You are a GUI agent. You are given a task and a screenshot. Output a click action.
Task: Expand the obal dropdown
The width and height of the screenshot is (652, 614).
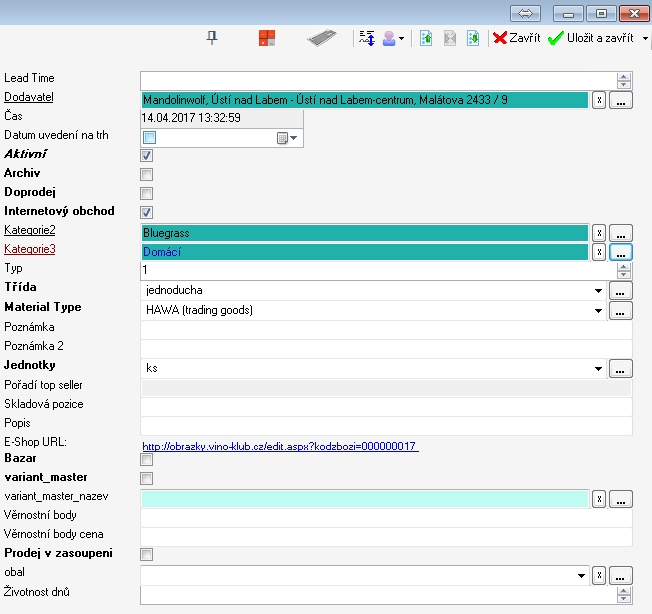[x=581, y=576]
